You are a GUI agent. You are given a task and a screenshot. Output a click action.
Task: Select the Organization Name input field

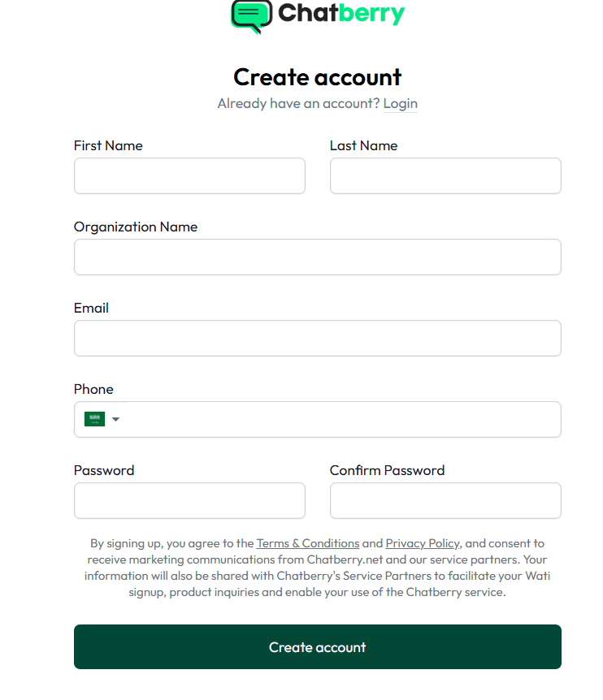coord(317,257)
